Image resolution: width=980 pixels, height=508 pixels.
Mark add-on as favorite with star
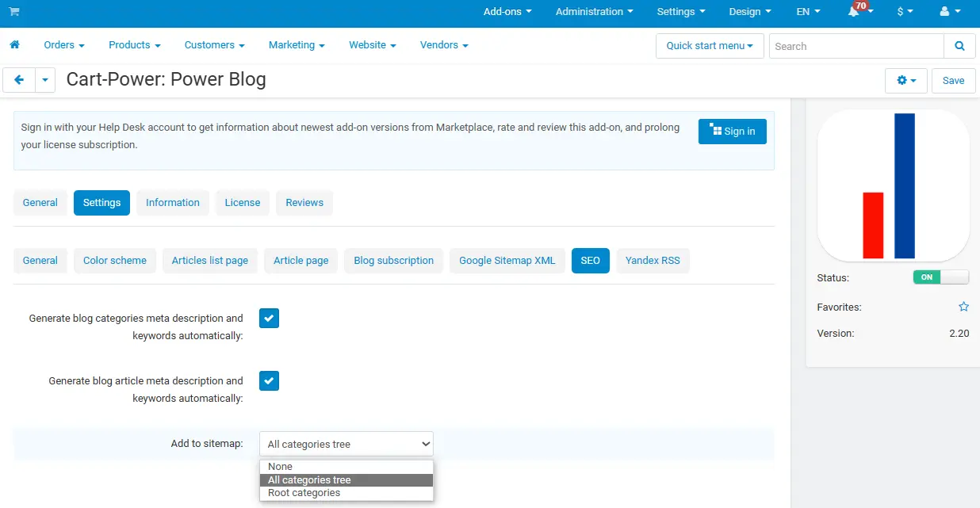(x=963, y=307)
